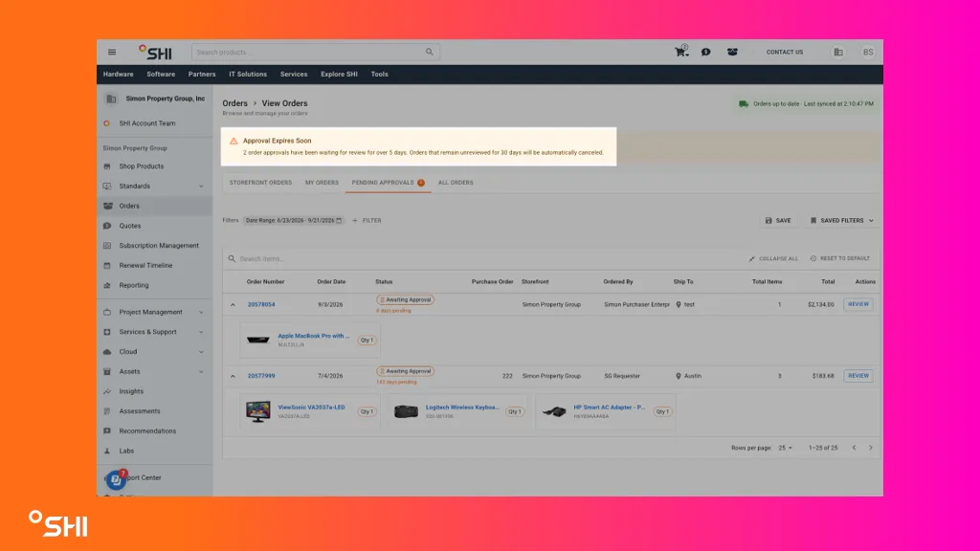Click the warning triangle in Approval Expires alert
Viewport: 980px width, 551px height.
[x=234, y=142]
